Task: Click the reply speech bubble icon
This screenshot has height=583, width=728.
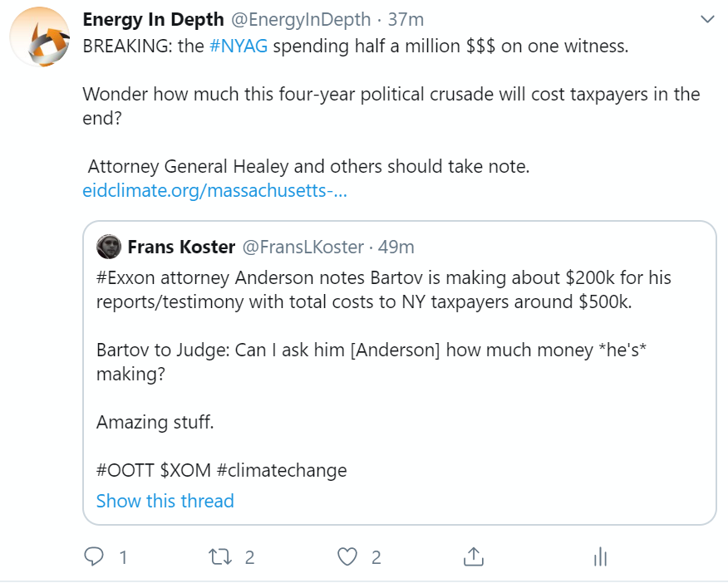Action: tap(95, 556)
